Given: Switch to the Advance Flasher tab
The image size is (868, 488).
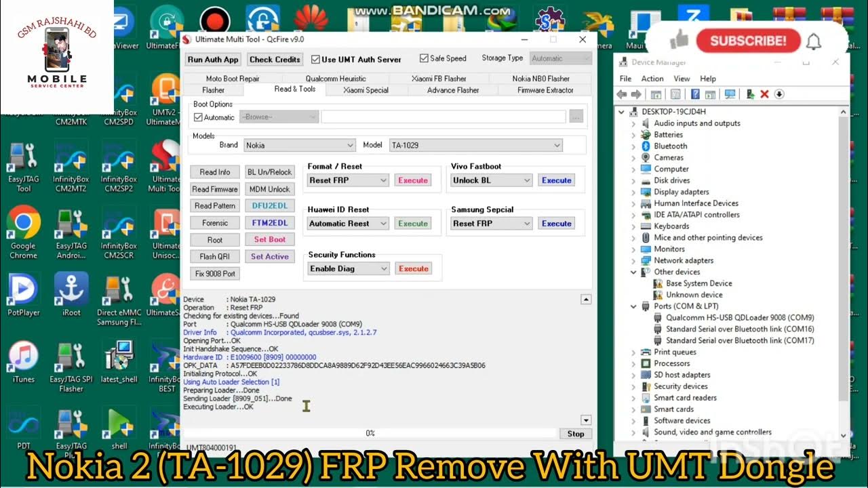Looking at the screenshot, I should 453,90.
